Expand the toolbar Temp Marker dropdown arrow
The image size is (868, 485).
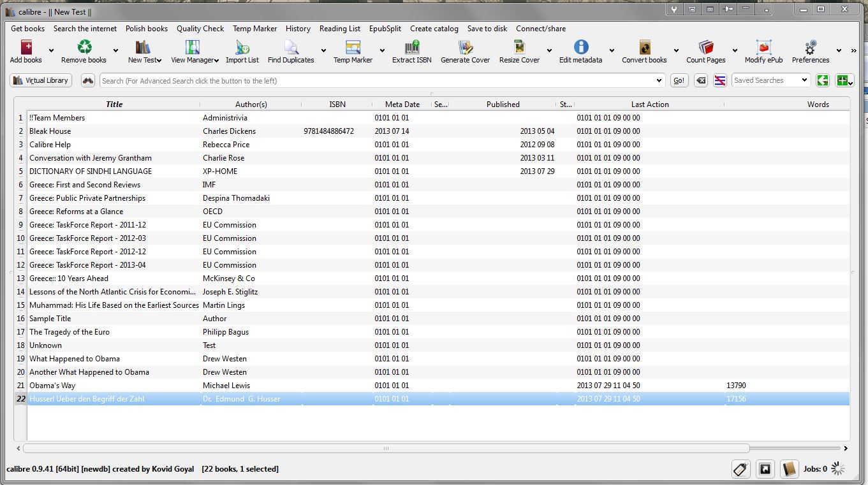pyautogui.click(x=382, y=50)
